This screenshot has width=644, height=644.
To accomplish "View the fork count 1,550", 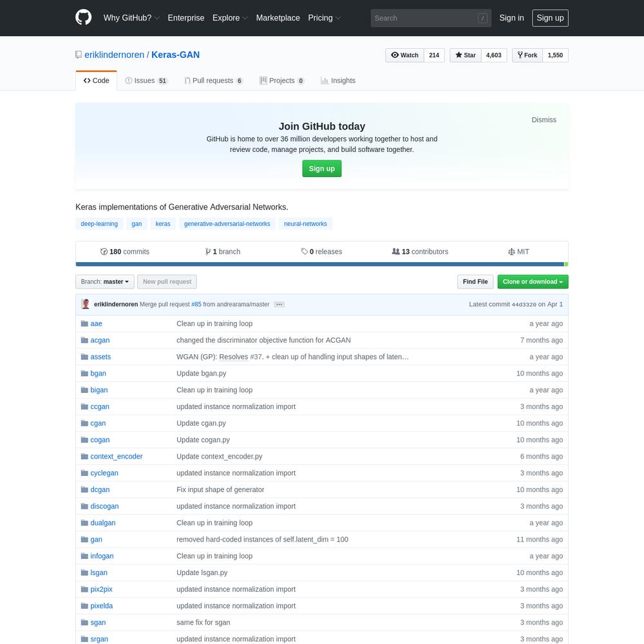I will coord(555,55).
